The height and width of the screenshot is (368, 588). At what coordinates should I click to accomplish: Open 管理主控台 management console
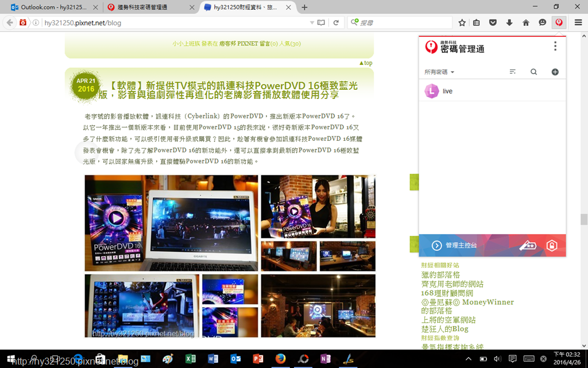point(455,245)
